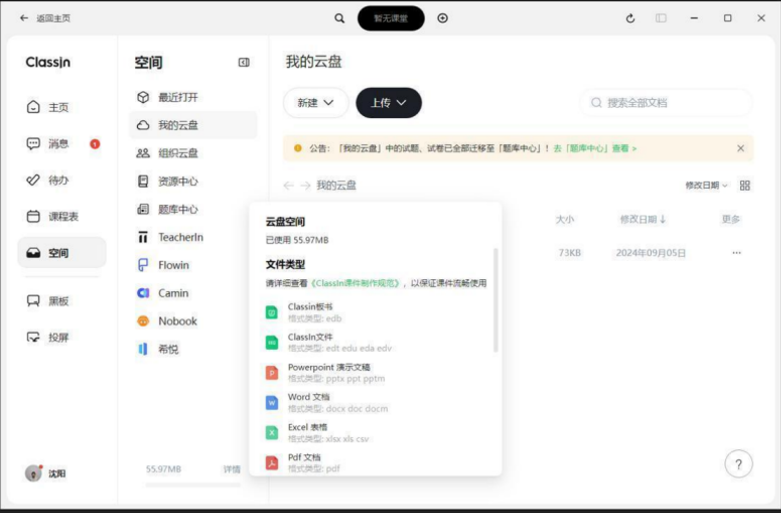781x513 pixels.
Task: Collapse the 空间 sidebar panel
Action: 244,62
